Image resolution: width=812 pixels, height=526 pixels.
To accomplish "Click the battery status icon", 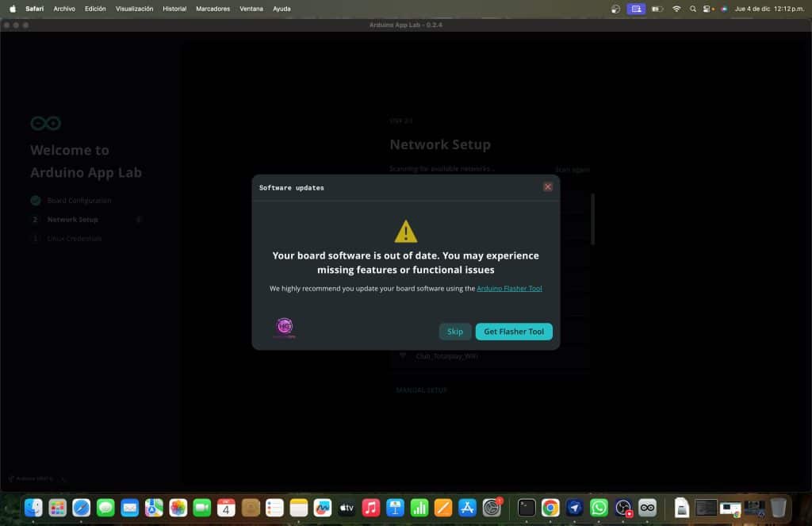I will 657,9.
